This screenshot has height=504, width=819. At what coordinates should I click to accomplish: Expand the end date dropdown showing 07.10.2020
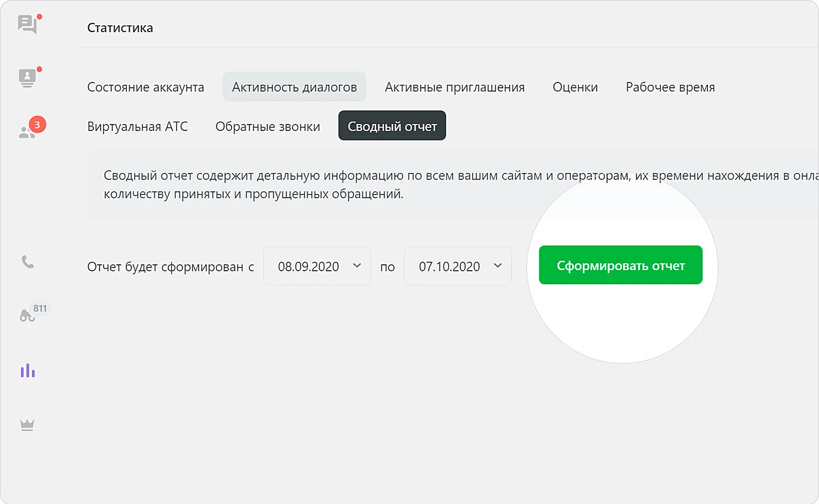(457, 266)
